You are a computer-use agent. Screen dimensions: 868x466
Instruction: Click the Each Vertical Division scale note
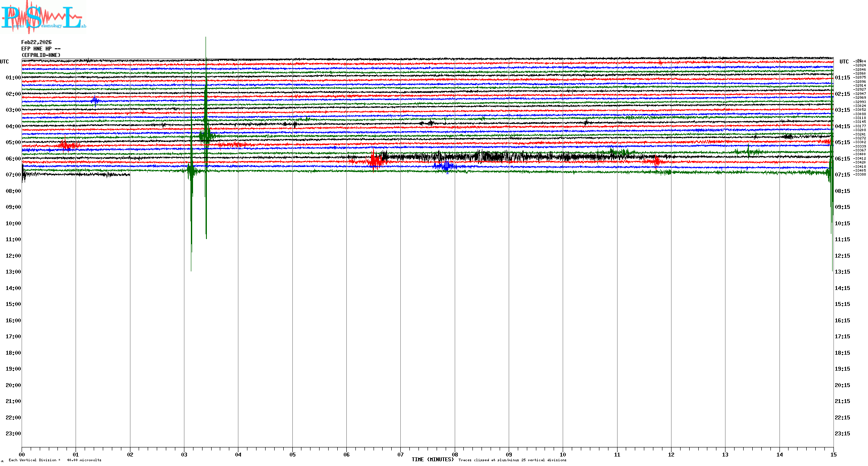[55, 460]
